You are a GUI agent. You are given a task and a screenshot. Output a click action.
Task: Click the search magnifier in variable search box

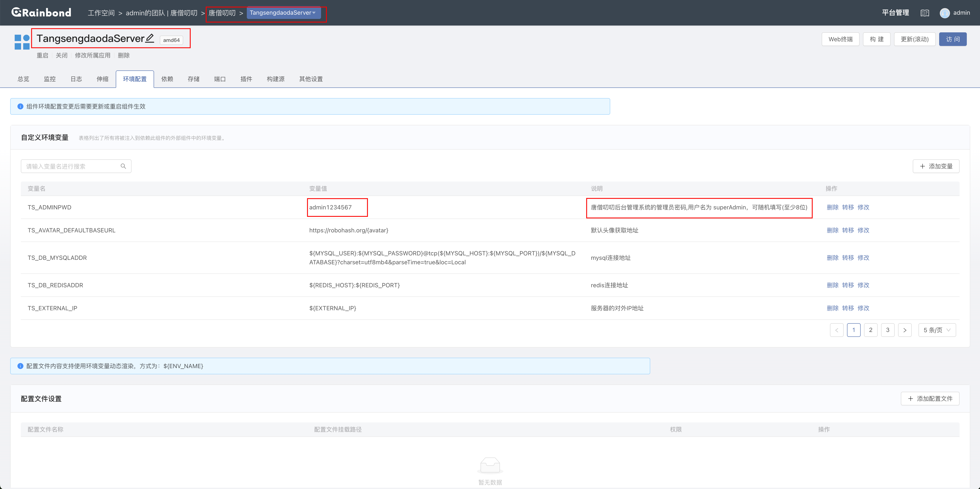(x=123, y=166)
